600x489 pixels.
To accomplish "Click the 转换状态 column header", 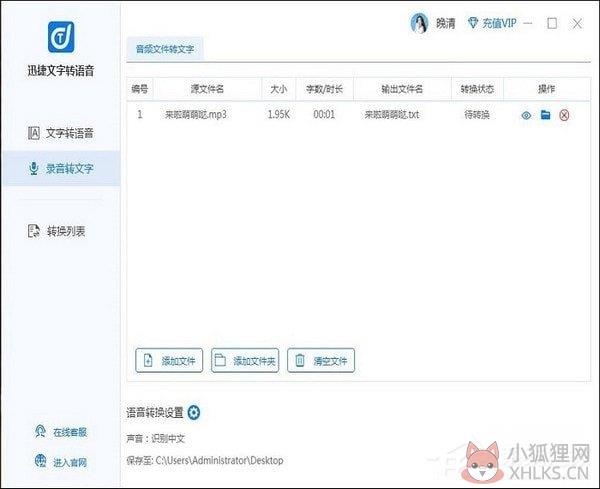I will (x=477, y=89).
